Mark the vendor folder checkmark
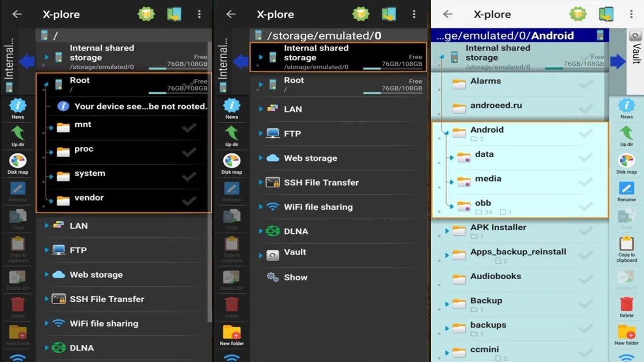644x362 pixels. [x=189, y=201]
